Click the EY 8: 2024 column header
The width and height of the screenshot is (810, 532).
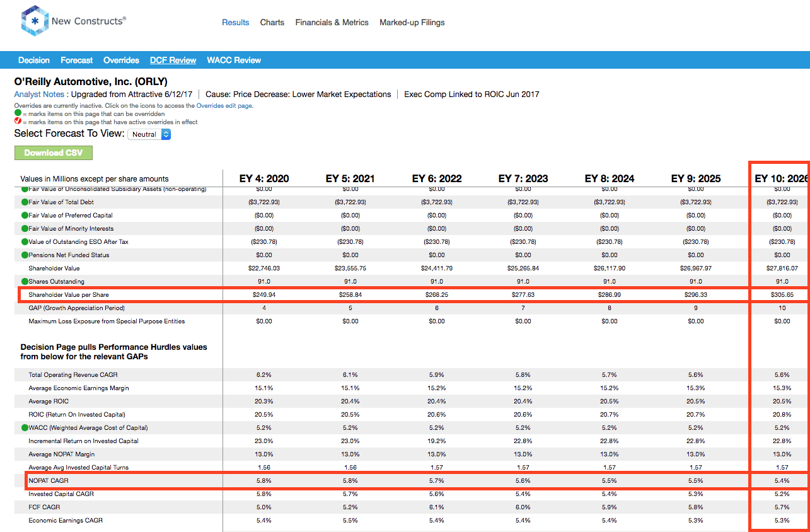(x=610, y=178)
